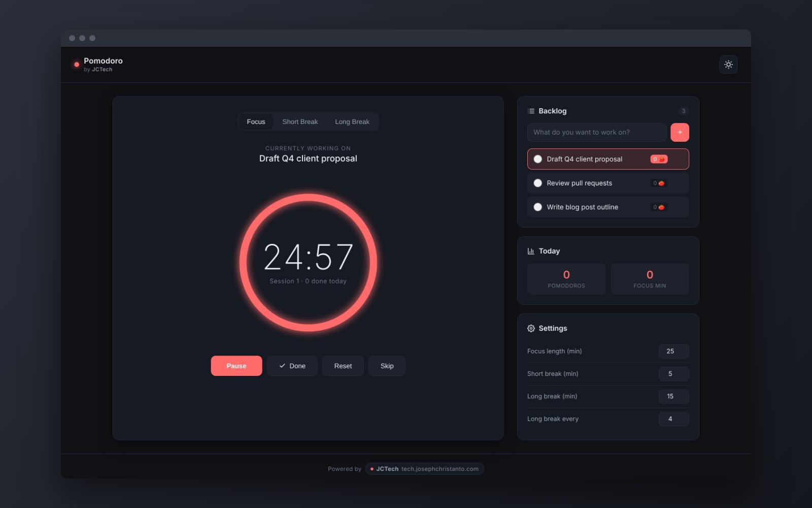Click the 'Focus length (min)' label
The height and width of the screenshot is (508, 812).
[x=554, y=351]
